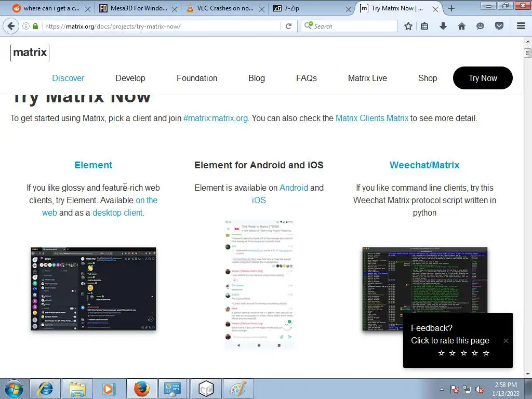The image size is (532, 399).
Task: Bookmark this page with the star icon
Action: (408, 26)
